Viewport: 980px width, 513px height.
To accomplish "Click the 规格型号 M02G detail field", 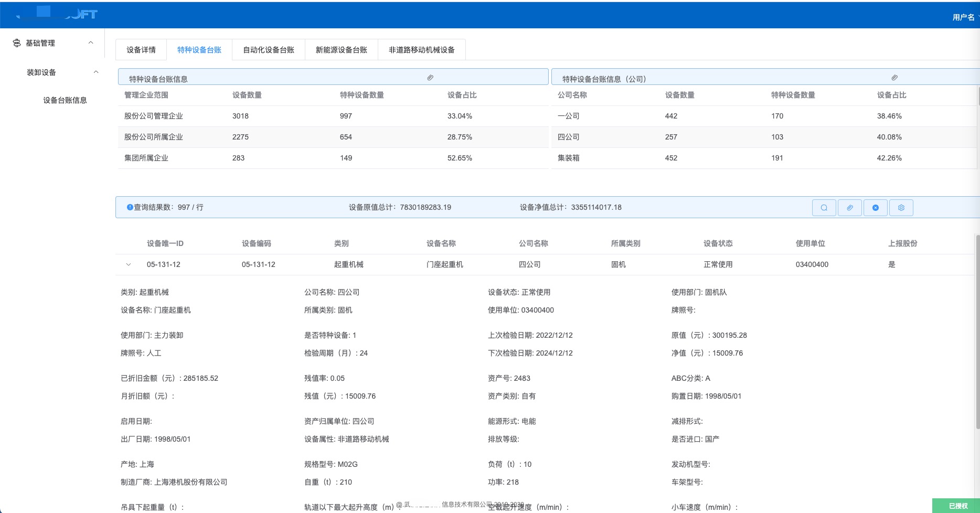I will (331, 464).
